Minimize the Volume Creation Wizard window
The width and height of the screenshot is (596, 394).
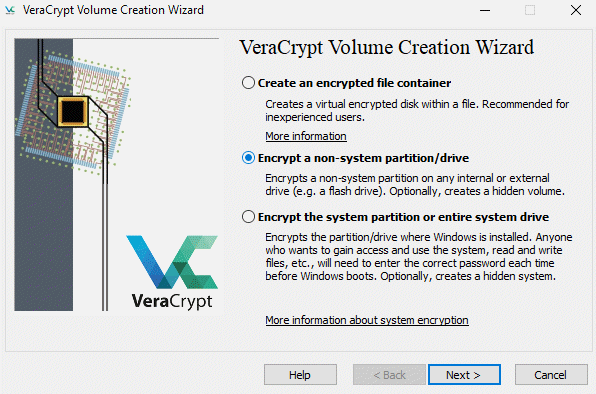coord(485,10)
